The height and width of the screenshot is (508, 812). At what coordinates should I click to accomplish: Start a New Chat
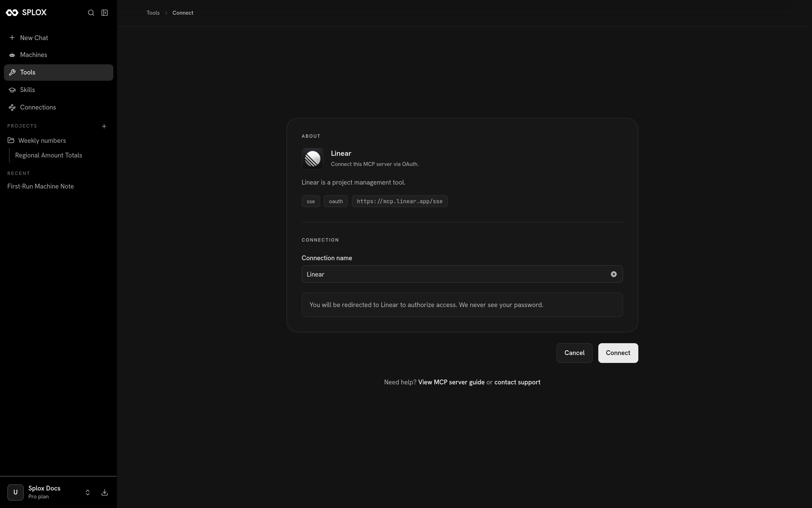tap(59, 38)
